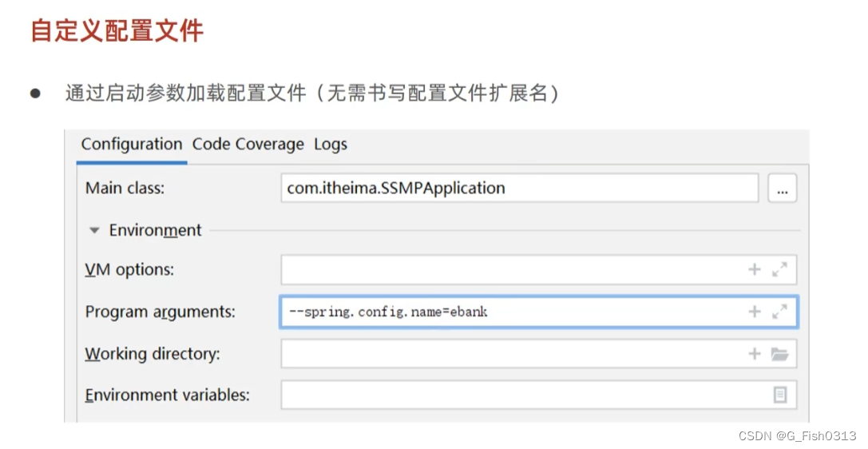Image resolution: width=868 pixels, height=449 pixels.
Task: Switch to the Configuration tab
Action: 131,145
